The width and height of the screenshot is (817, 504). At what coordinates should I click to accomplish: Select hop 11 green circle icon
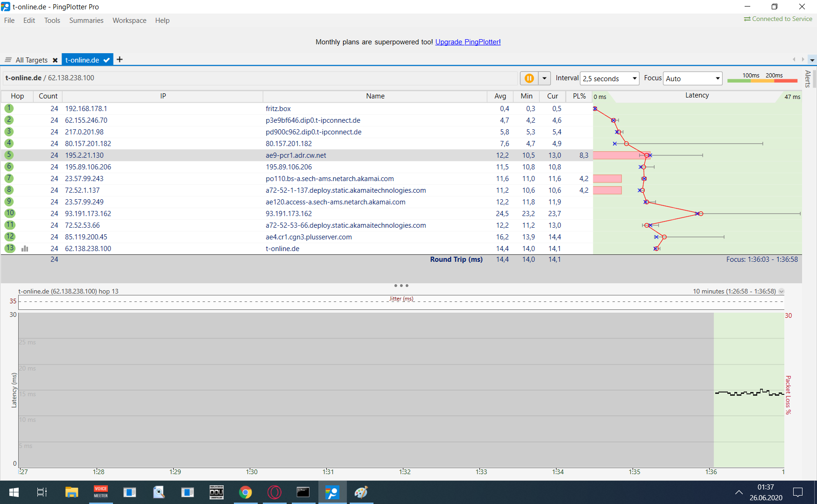(x=10, y=225)
